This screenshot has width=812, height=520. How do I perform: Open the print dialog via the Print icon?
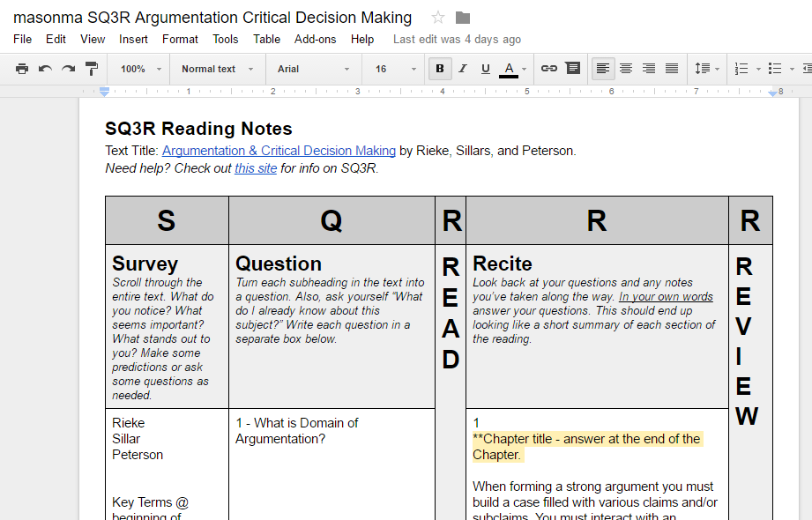pyautogui.click(x=24, y=68)
